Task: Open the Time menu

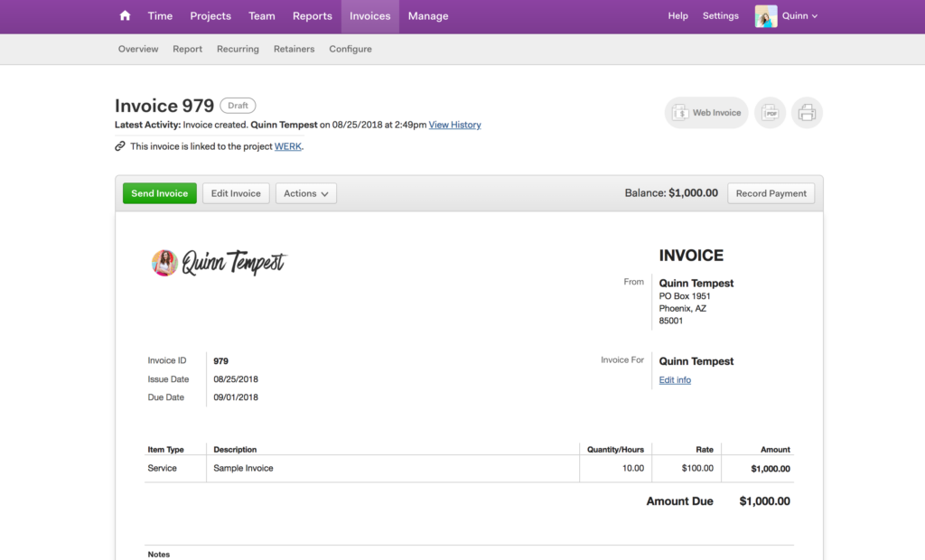Action: 160,16
